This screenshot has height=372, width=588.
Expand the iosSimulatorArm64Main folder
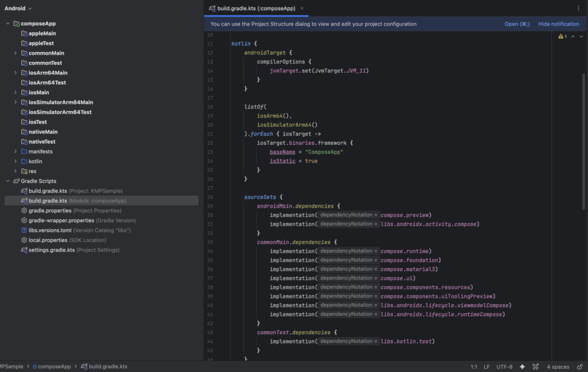point(16,102)
